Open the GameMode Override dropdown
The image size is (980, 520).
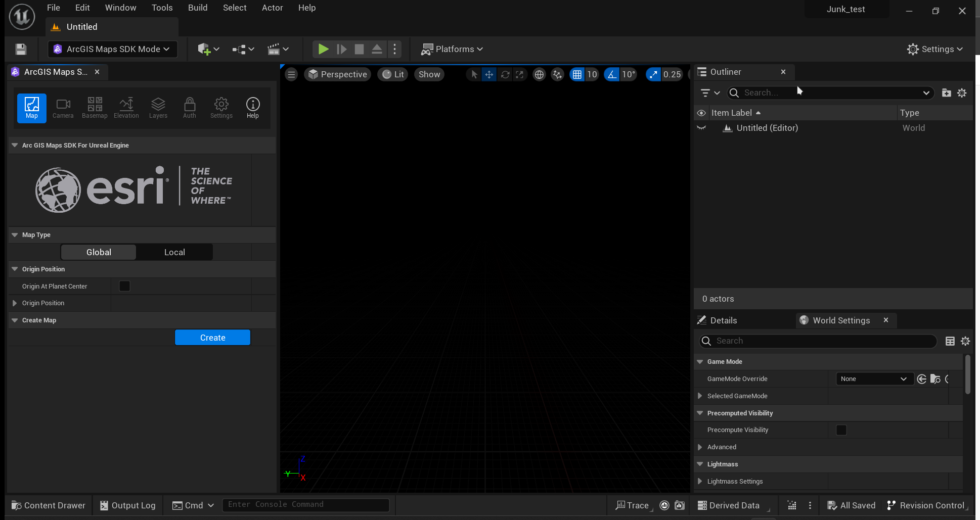click(873, 379)
